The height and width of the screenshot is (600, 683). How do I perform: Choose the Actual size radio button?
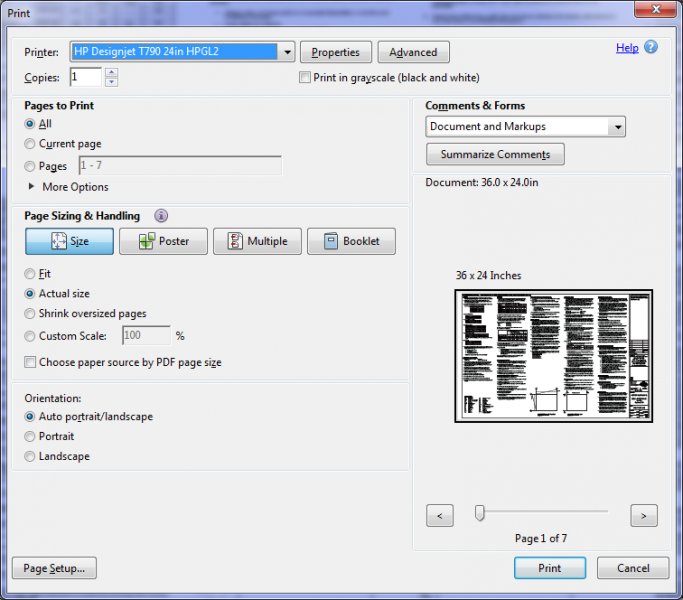coord(30,294)
